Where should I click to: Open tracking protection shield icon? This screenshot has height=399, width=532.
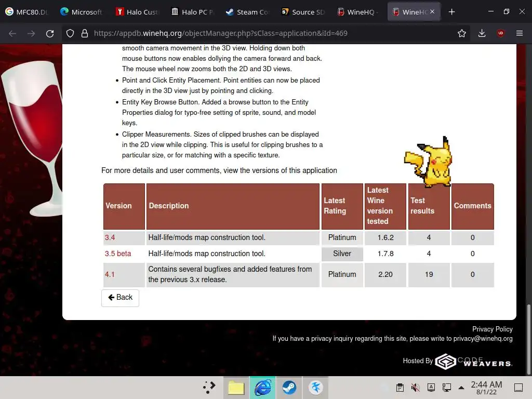tap(70, 33)
